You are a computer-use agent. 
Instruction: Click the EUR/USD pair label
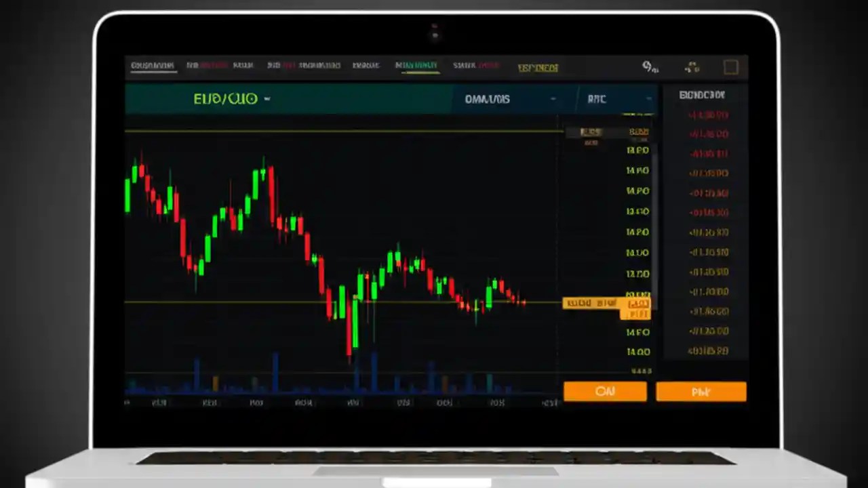[226, 99]
